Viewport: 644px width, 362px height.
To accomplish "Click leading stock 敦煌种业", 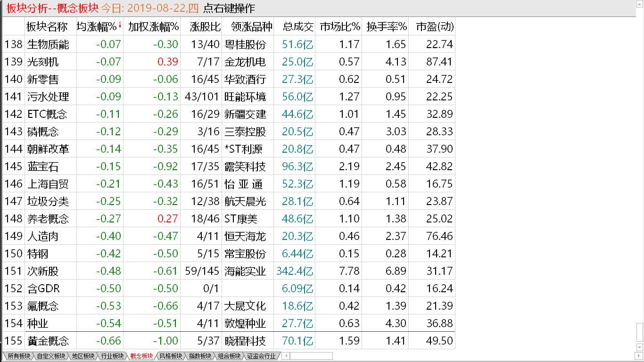I will click(245, 323).
